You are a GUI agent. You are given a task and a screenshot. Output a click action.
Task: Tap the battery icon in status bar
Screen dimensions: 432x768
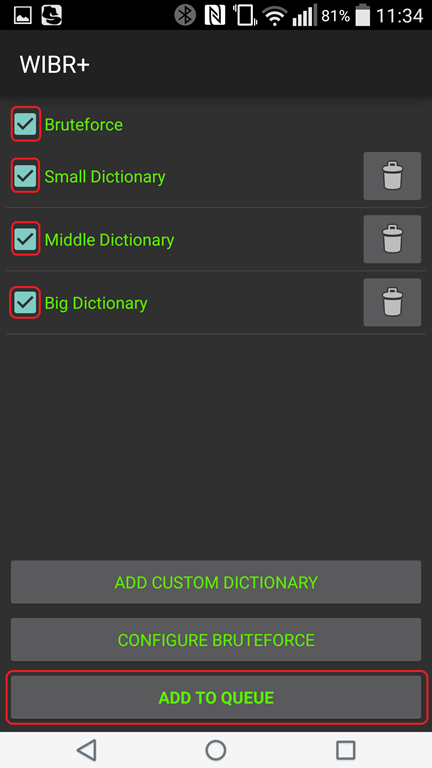363,15
